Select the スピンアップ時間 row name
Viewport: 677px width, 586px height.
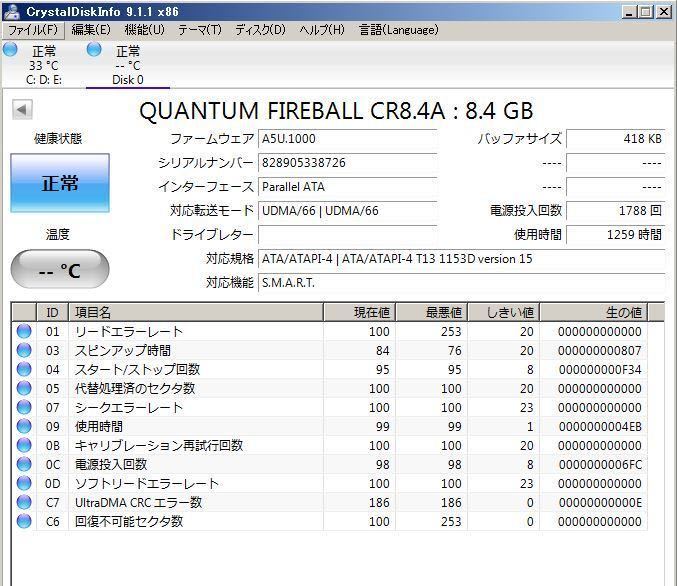tap(123, 351)
